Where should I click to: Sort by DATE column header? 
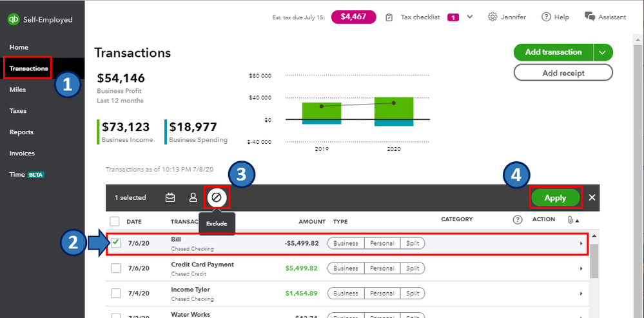tap(134, 221)
